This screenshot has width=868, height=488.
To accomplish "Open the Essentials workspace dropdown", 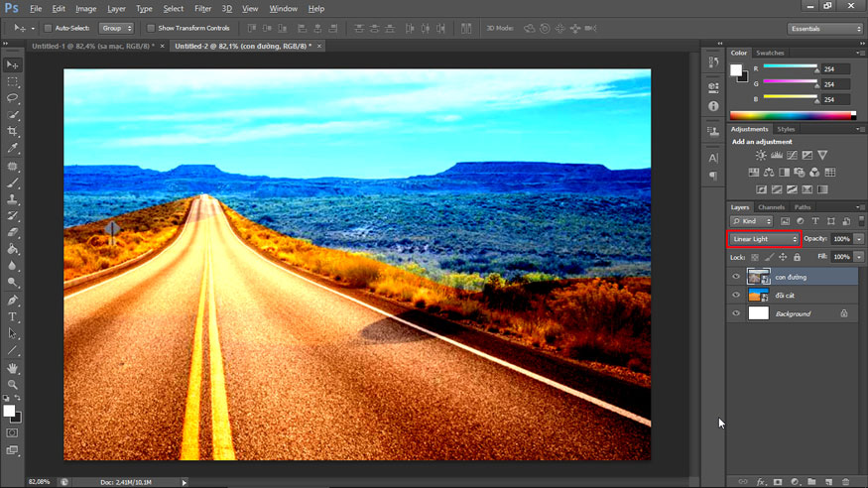I will 825,29.
